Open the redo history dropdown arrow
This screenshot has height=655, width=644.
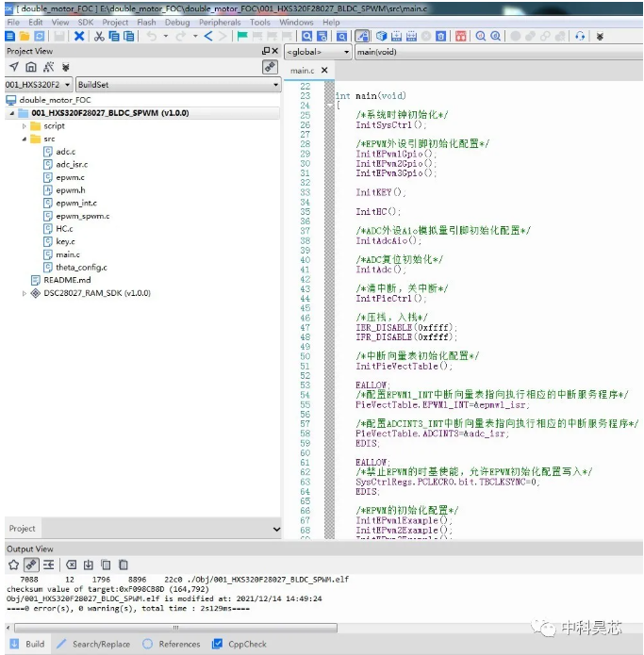tap(195, 37)
